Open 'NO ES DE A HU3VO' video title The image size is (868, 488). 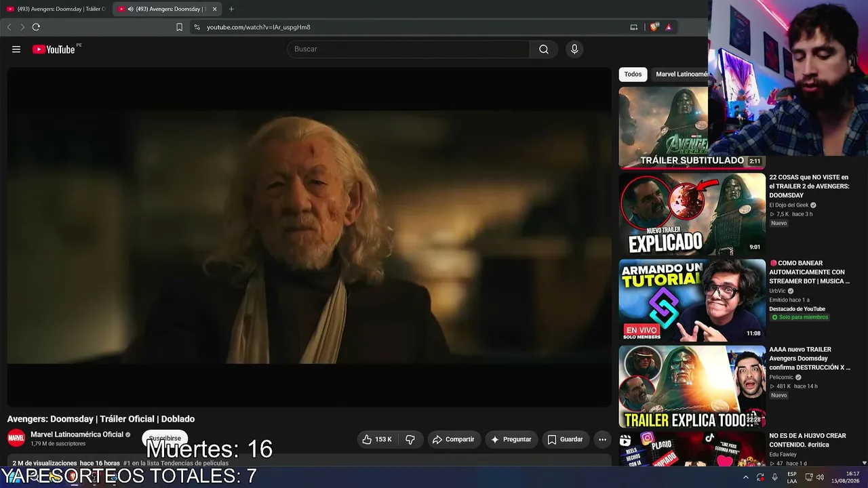click(808, 440)
